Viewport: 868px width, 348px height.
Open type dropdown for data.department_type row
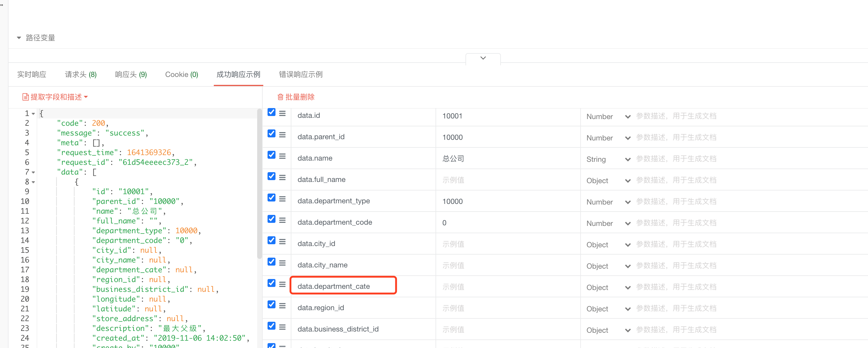[x=608, y=202]
